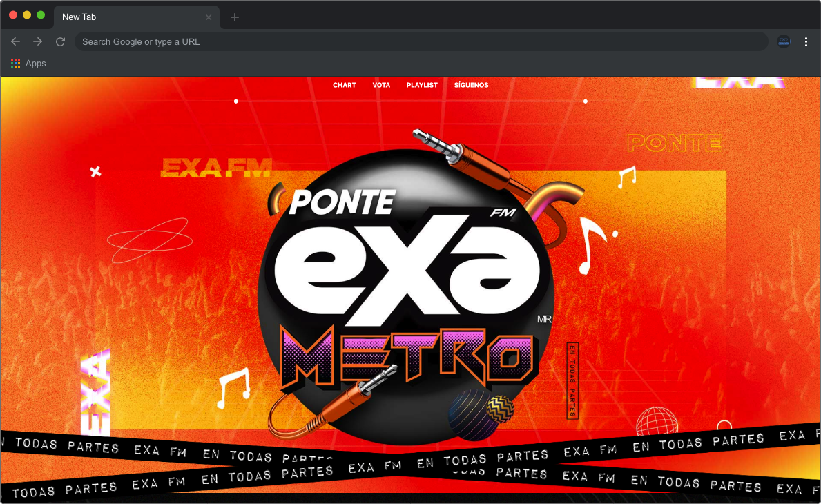Open the SÍGUENOS menu item

coord(471,85)
